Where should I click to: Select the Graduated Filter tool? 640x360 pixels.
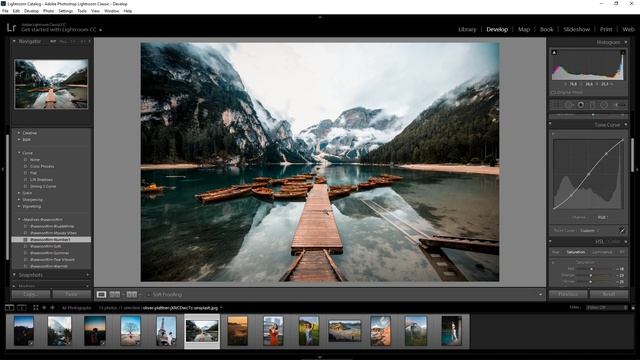click(x=592, y=105)
